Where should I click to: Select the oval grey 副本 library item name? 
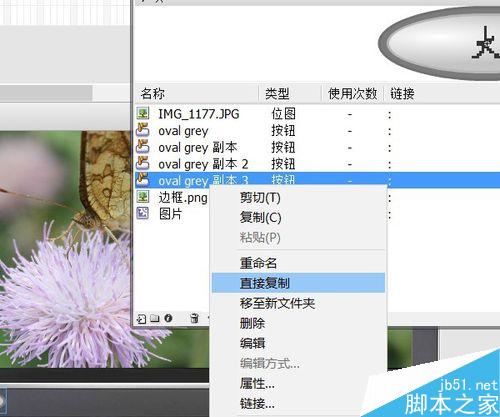(x=198, y=147)
